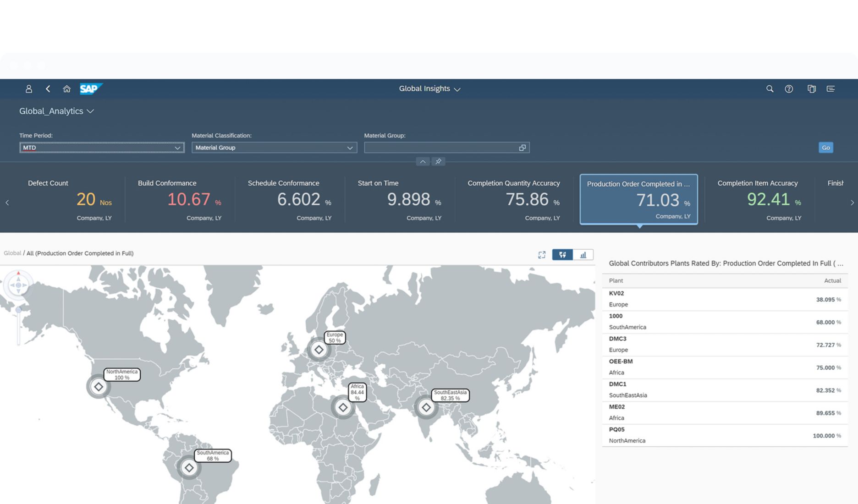Pin the filter bar
This screenshot has height=504, width=858.
(x=438, y=161)
